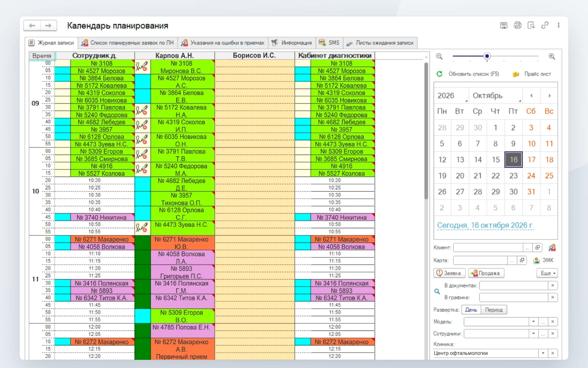Click the zoom in magnifier icon
The image size is (588, 368).
point(552,56)
